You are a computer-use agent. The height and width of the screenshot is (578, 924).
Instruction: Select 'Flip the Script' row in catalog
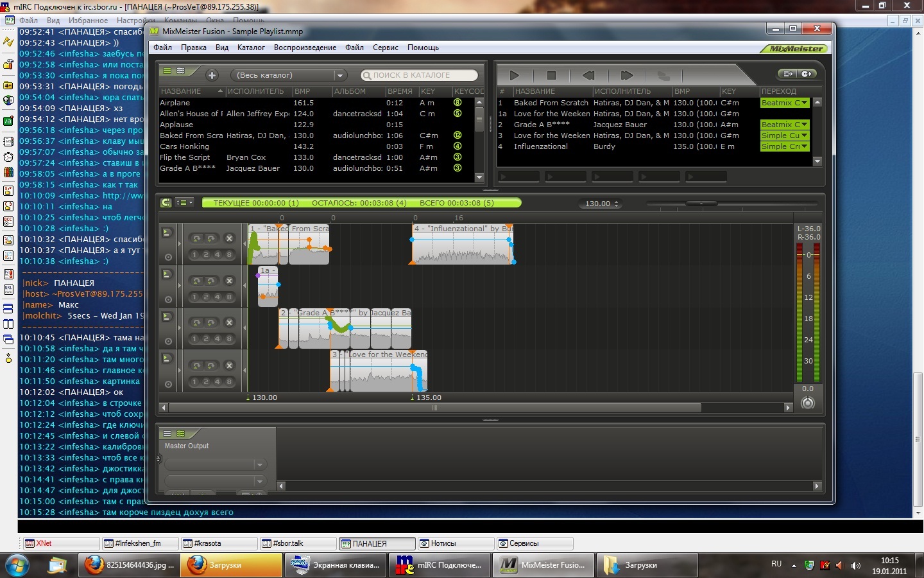pos(318,157)
